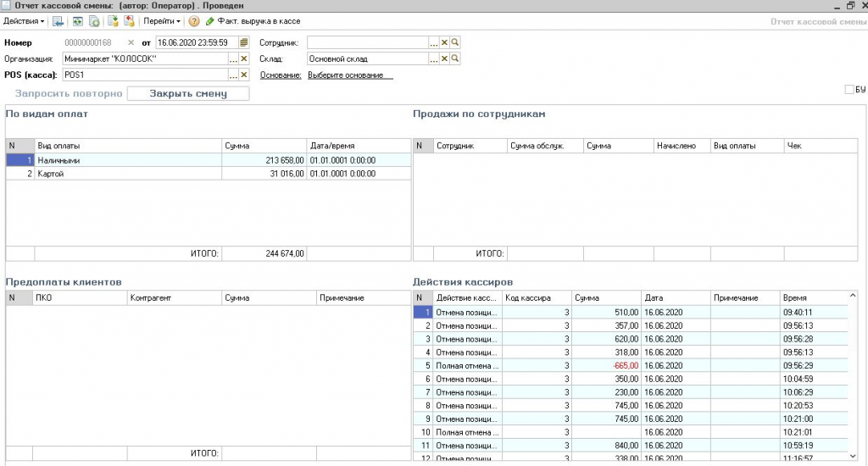Toggle the БУ checkbox

pos(849,90)
